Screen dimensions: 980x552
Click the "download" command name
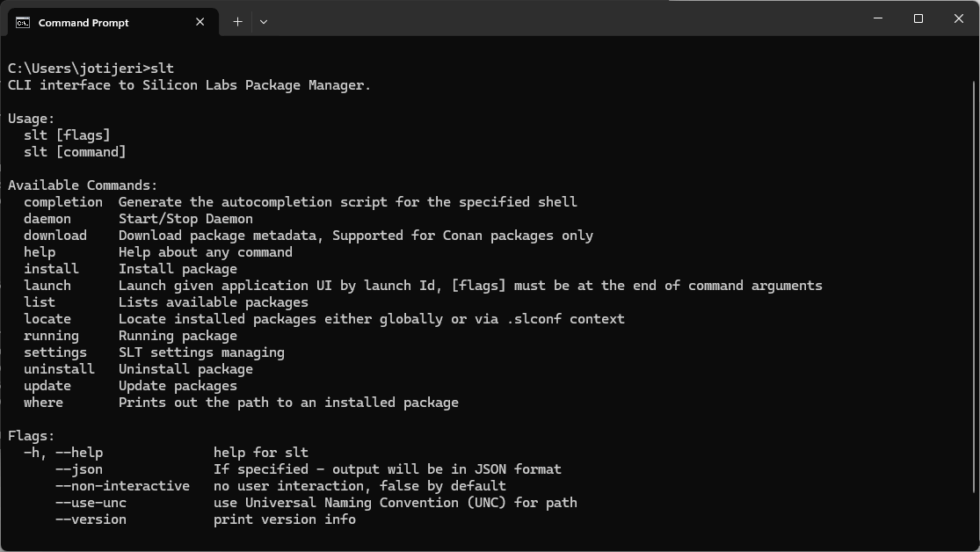(55, 236)
